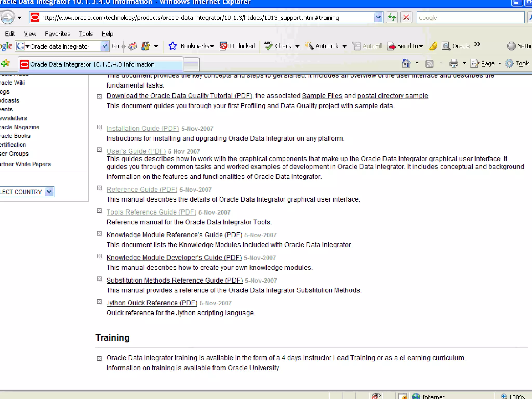Click the command bar Tools button
Viewport: 532px width, 399px height.
pyautogui.click(x=517, y=63)
